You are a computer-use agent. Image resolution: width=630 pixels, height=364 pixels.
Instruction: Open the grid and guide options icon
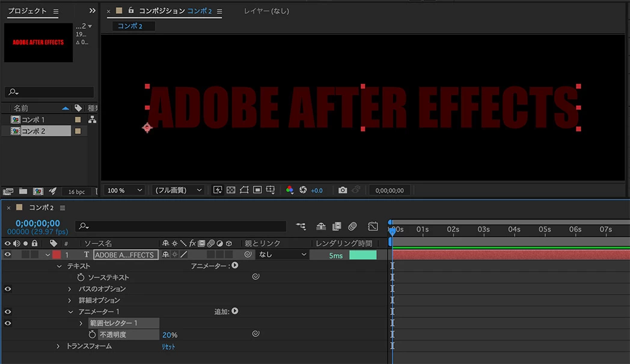coord(271,190)
